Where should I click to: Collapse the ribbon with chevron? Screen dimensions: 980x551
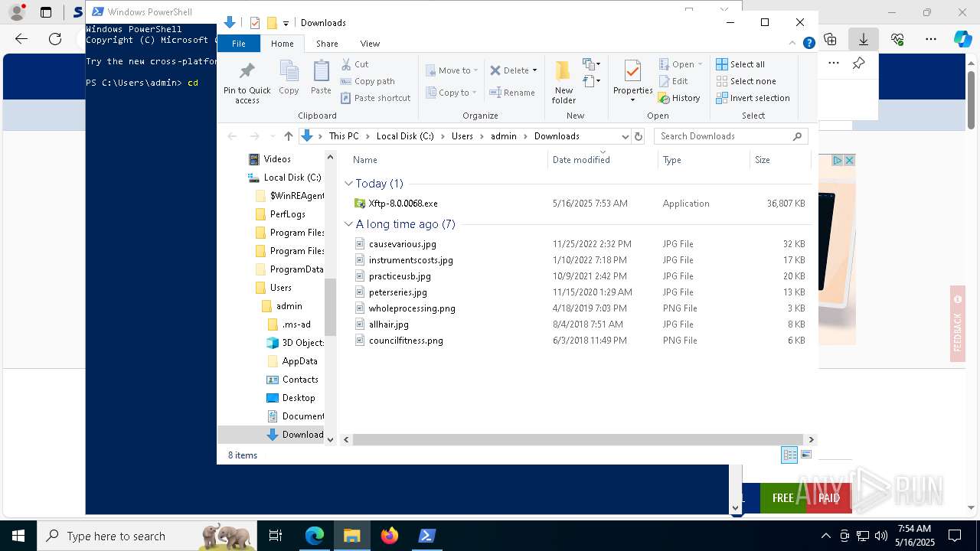792,44
